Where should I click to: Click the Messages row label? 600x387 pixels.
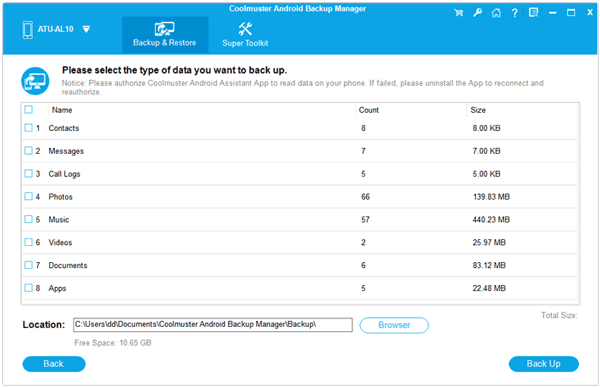66,151
